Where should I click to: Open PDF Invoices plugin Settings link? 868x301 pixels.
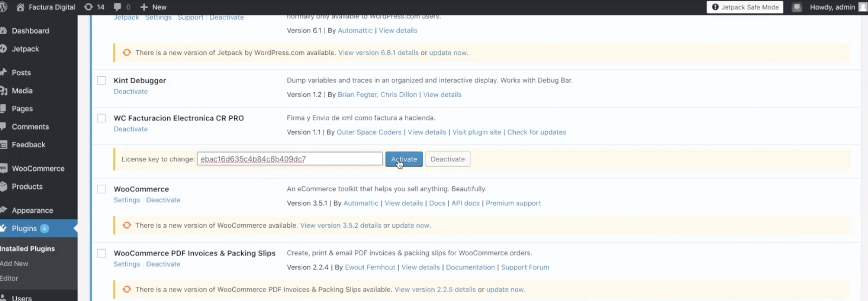click(x=127, y=264)
